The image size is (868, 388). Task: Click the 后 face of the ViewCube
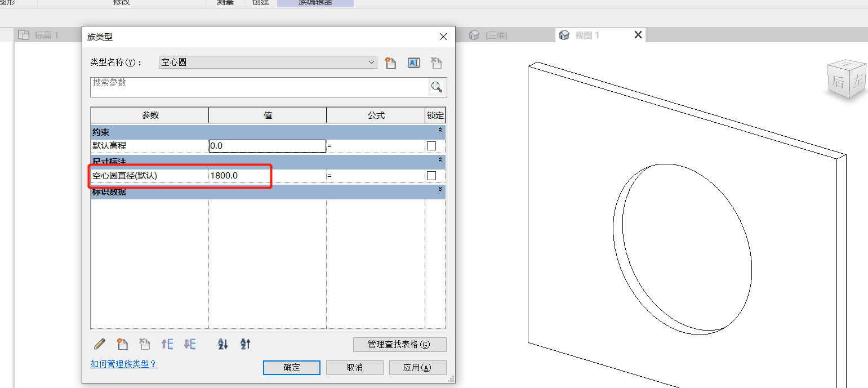tap(838, 83)
